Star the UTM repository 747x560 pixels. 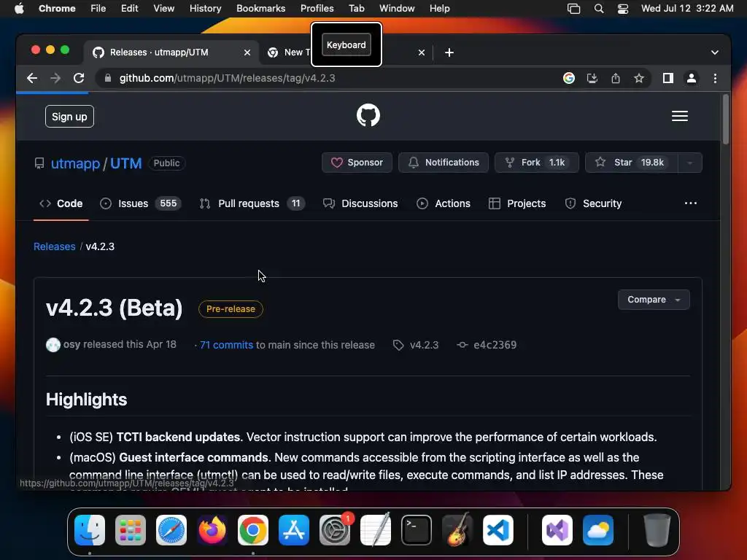(631, 163)
